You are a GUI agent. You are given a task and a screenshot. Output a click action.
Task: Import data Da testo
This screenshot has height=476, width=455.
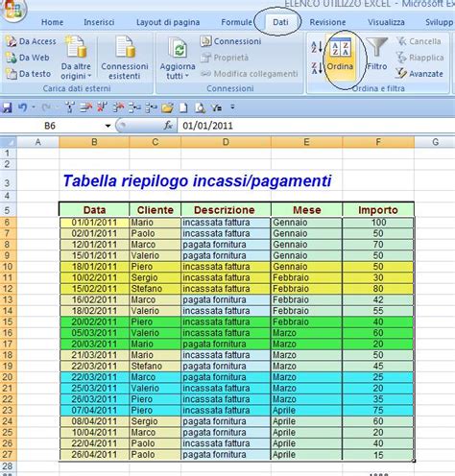point(28,74)
